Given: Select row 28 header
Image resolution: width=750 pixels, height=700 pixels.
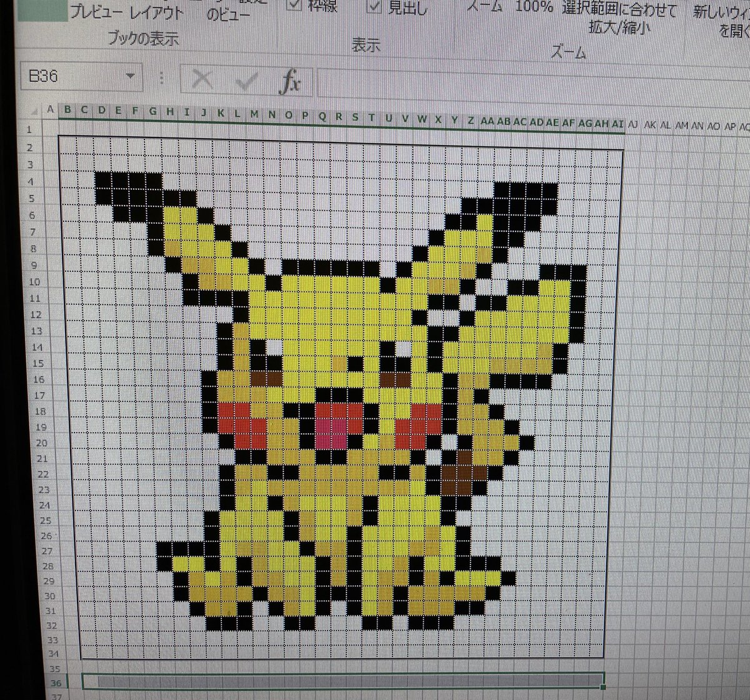Looking at the screenshot, I should [48, 566].
